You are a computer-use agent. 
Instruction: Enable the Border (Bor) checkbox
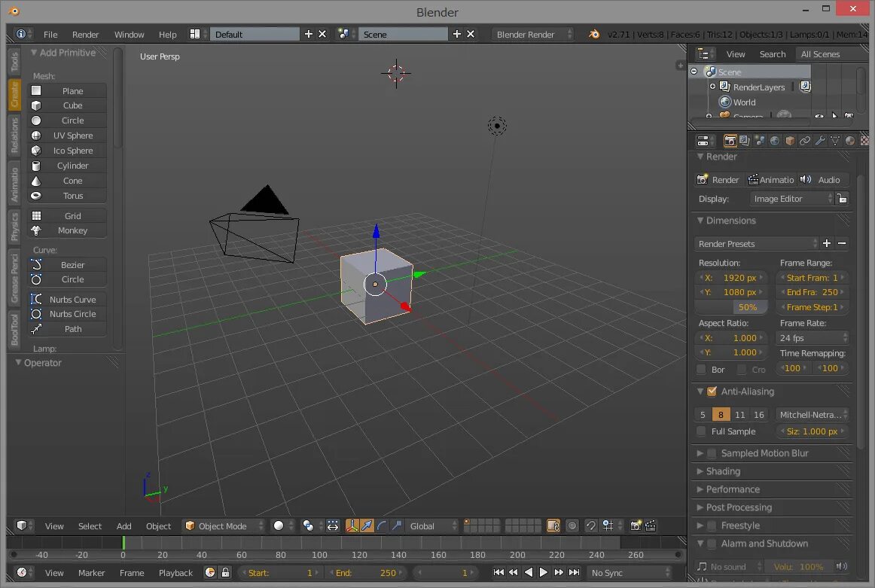coord(702,370)
